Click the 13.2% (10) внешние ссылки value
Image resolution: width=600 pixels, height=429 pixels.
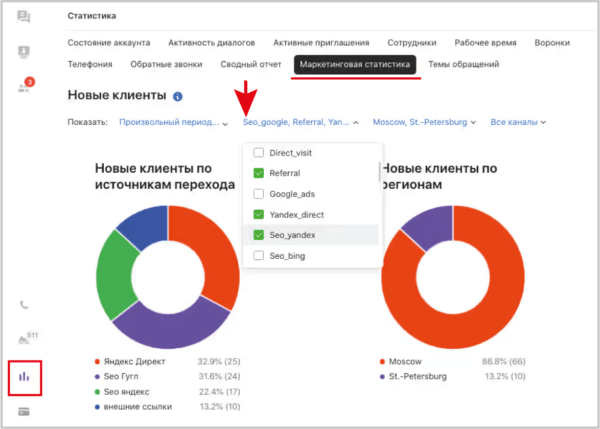[x=220, y=407]
